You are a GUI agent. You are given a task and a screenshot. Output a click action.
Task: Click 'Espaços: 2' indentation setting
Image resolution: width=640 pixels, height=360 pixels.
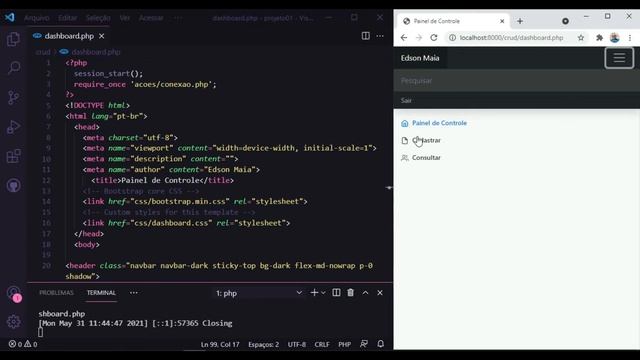click(264, 344)
